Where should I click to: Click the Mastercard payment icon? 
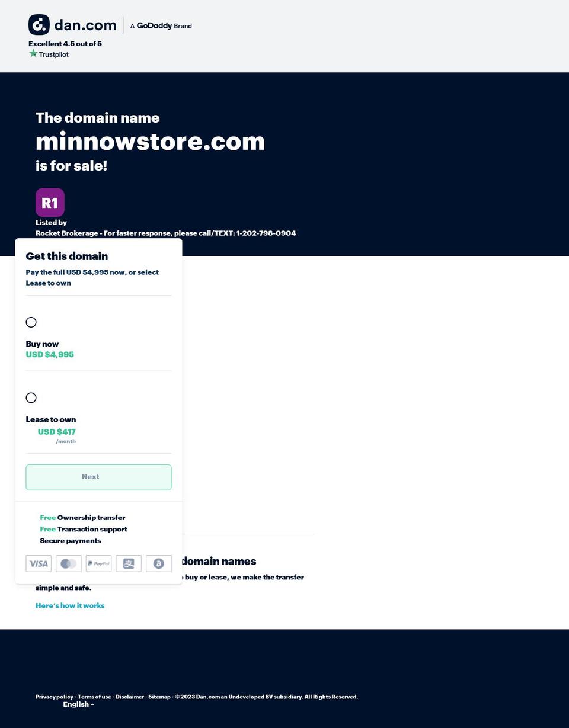point(69,563)
